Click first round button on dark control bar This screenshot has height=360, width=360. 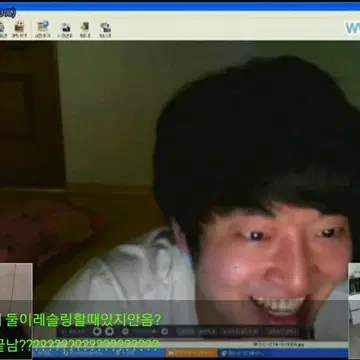97,331
